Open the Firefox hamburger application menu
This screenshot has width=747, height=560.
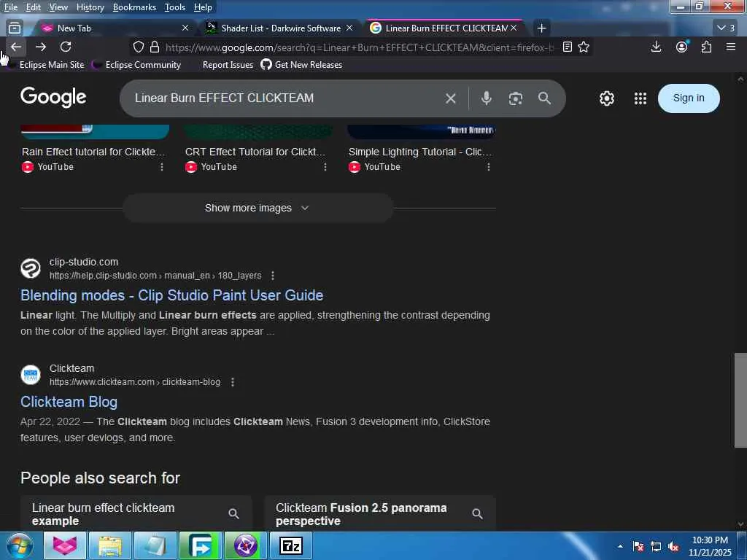(731, 47)
